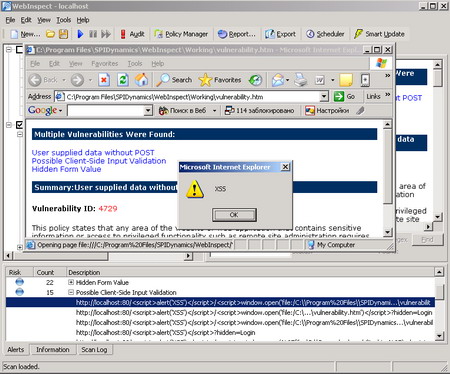Click the popups blocked button in Google toolbar
This screenshot has width=450, height=374.
tap(259, 110)
